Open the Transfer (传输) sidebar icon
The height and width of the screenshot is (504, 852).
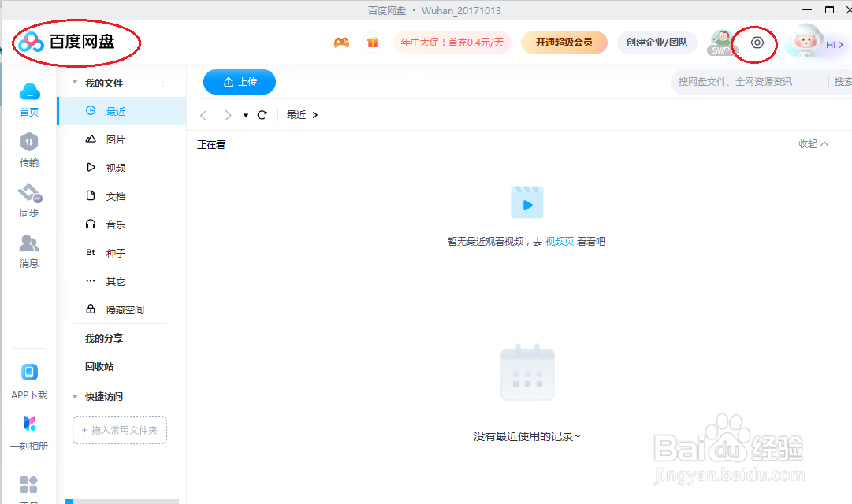coord(29,143)
